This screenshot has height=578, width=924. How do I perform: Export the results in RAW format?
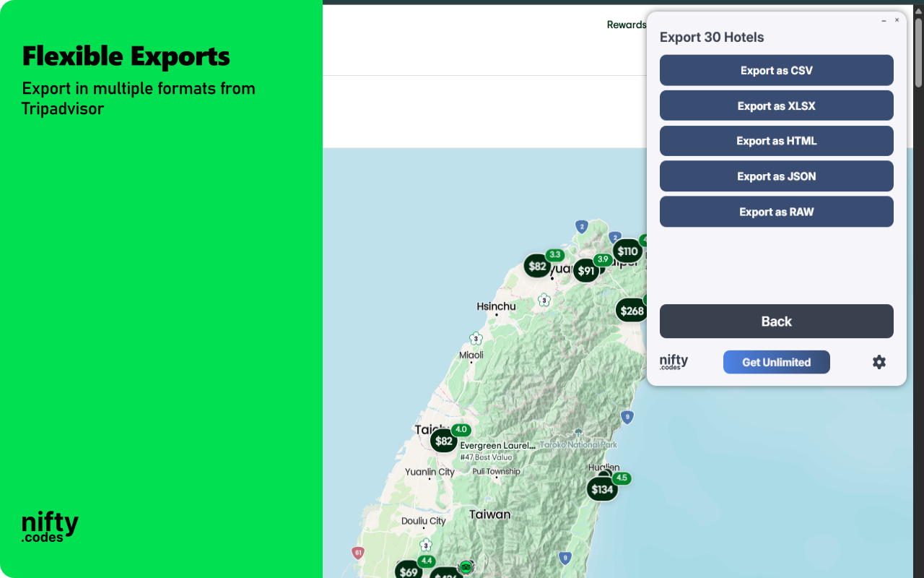[776, 211]
